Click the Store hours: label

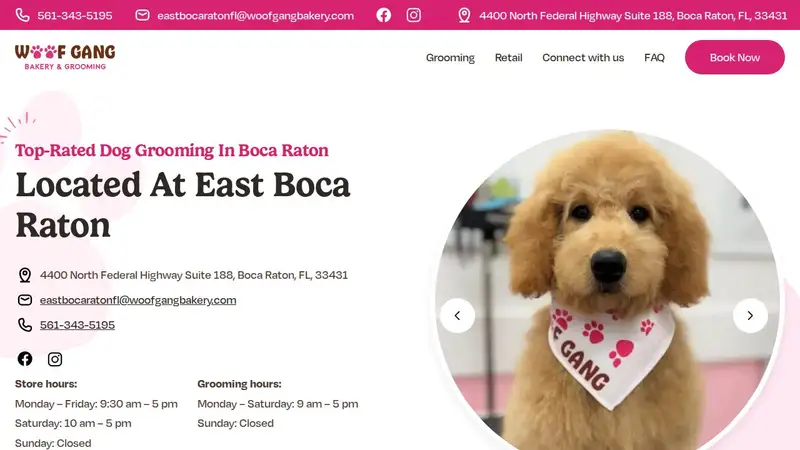coord(46,384)
